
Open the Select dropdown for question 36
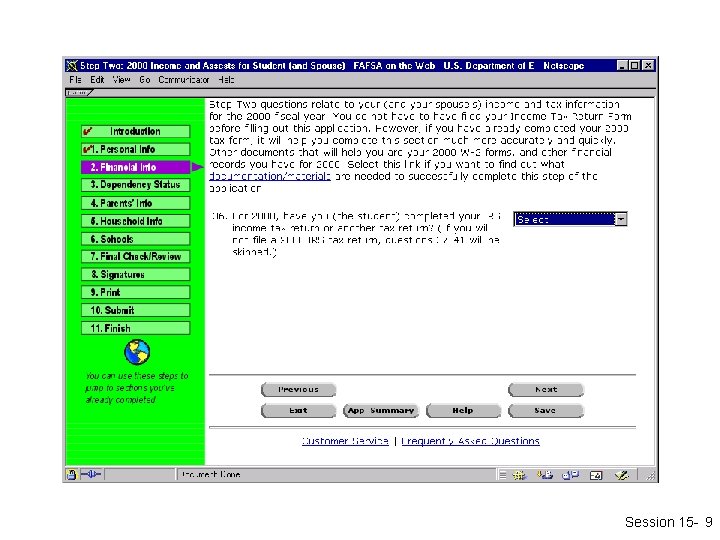[570, 219]
